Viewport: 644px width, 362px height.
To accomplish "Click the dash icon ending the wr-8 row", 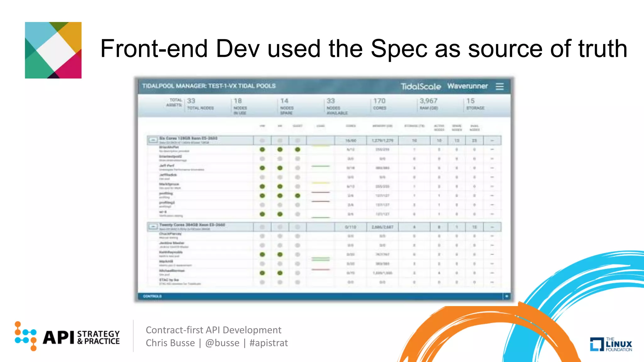I will pos(492,214).
